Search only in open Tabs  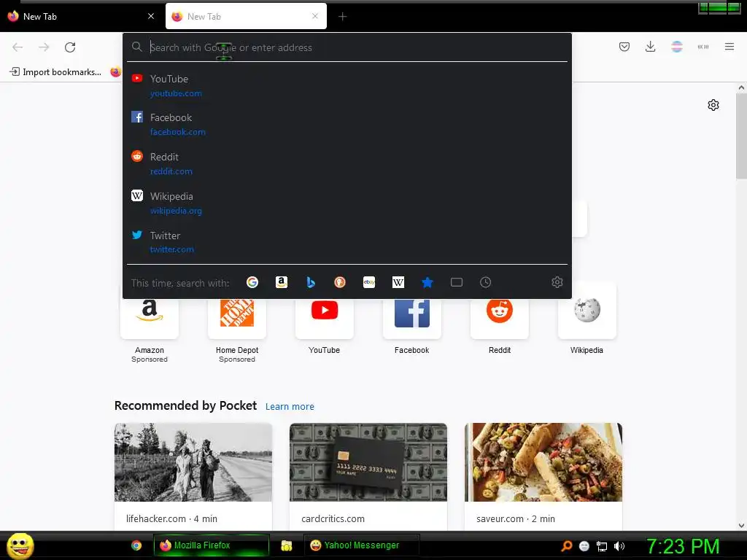(x=457, y=282)
